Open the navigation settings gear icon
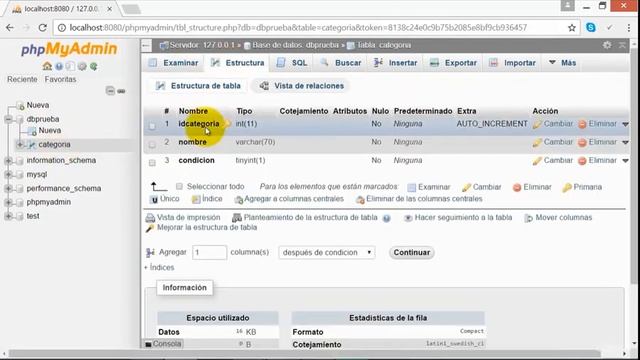Image resolution: width=640 pixels, height=360 pixels. (x=82, y=66)
